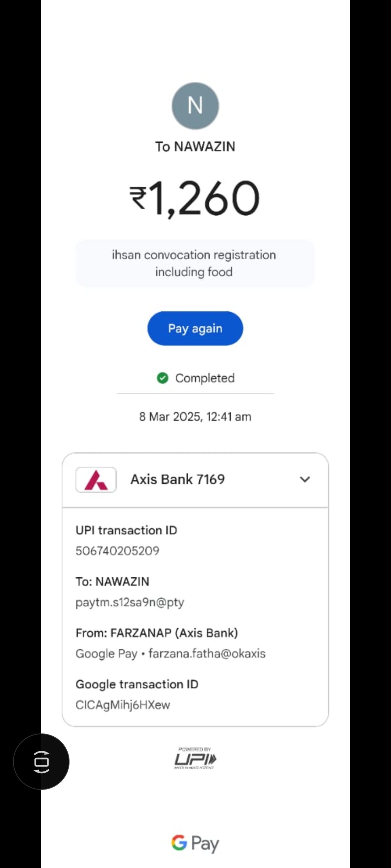Click the Axis Bank 7169 account label
Image resolution: width=391 pixels, height=868 pixels.
coord(177,480)
